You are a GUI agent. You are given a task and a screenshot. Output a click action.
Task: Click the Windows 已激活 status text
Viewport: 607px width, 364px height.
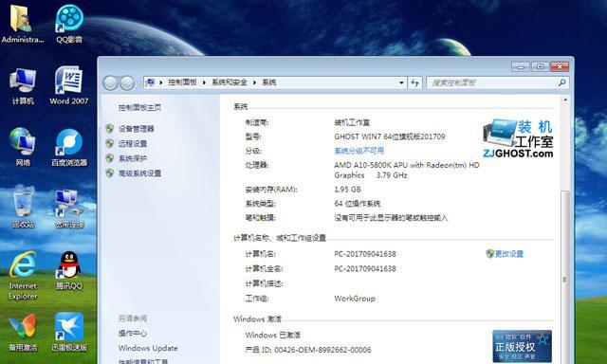273,335
